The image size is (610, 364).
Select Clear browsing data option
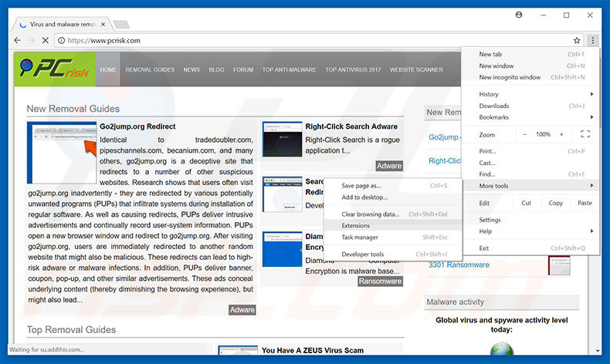(x=370, y=214)
